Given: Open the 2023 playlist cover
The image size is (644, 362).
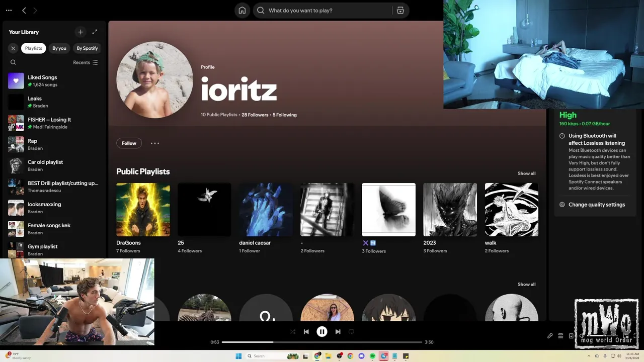Looking at the screenshot, I should [x=450, y=210].
